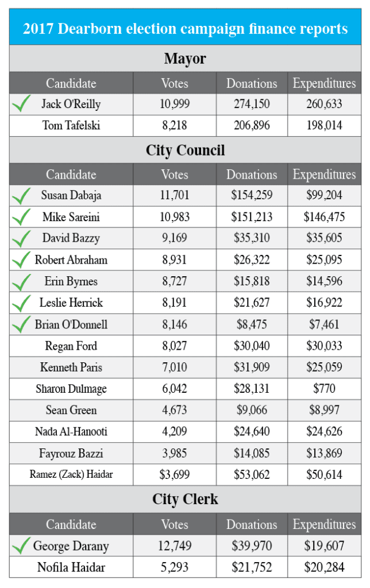Click the checkmark next to Robert Abraham
The height and width of the screenshot is (588, 370).
coord(21,260)
